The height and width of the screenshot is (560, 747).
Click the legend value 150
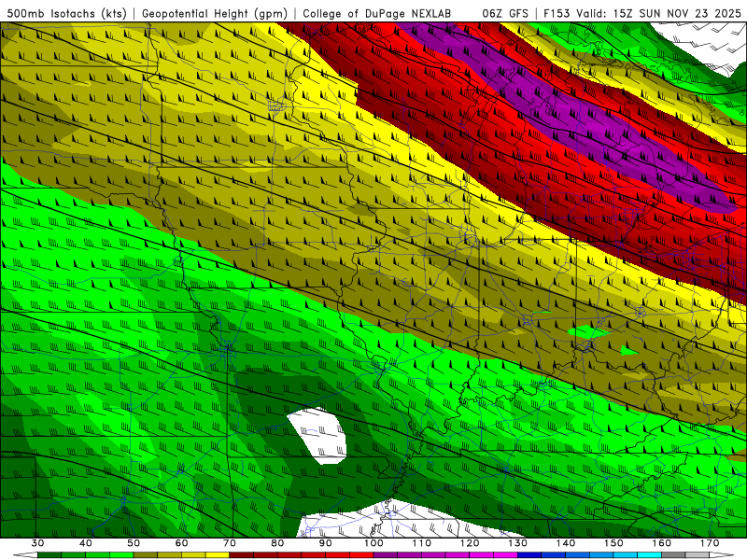[x=613, y=543]
